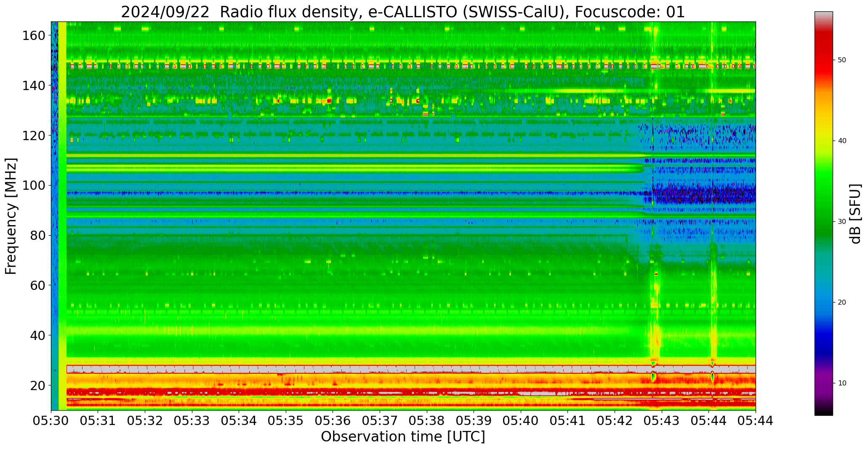Click the 60 frequency tick label
The height and width of the screenshot is (449, 868).
pos(37,285)
